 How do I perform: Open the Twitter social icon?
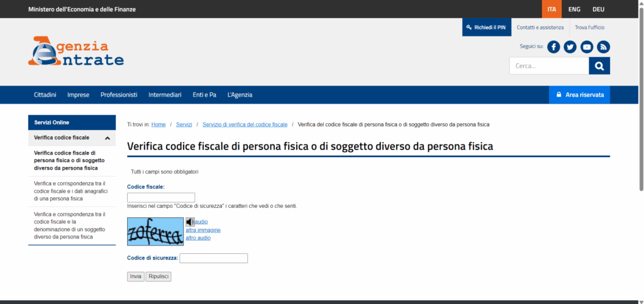pyautogui.click(x=570, y=47)
